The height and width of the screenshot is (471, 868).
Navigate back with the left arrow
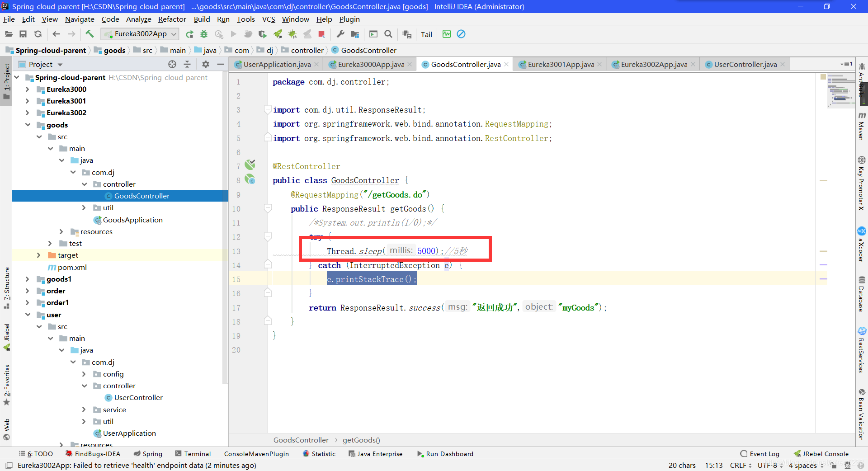56,34
